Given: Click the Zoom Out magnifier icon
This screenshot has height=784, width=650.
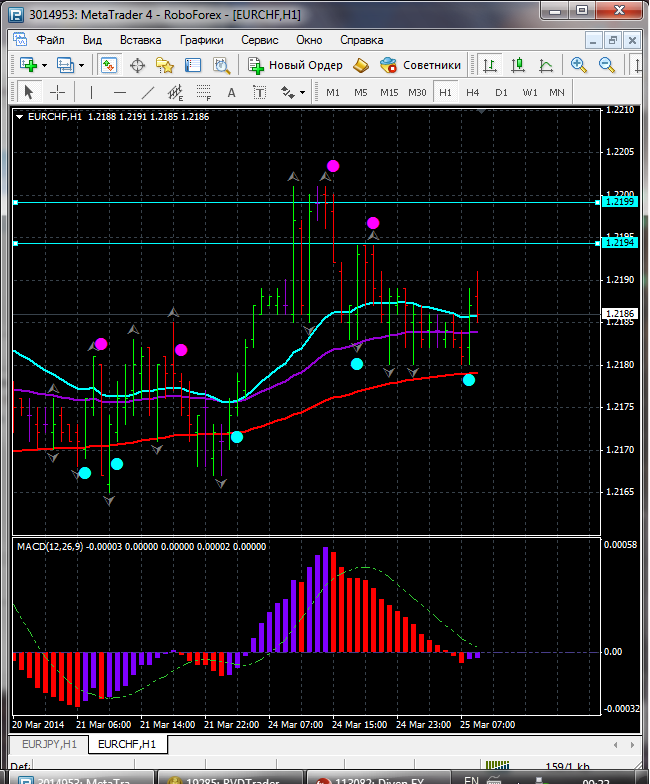Looking at the screenshot, I should 606,65.
